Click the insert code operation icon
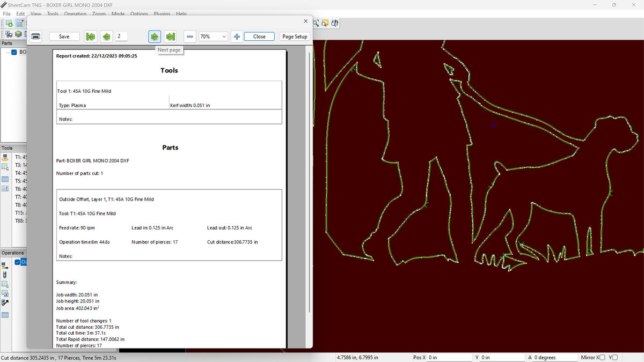 5,284
